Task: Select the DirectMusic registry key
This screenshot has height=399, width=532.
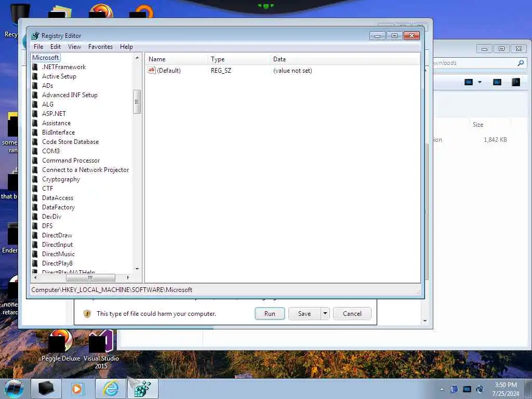Action: 58,254
